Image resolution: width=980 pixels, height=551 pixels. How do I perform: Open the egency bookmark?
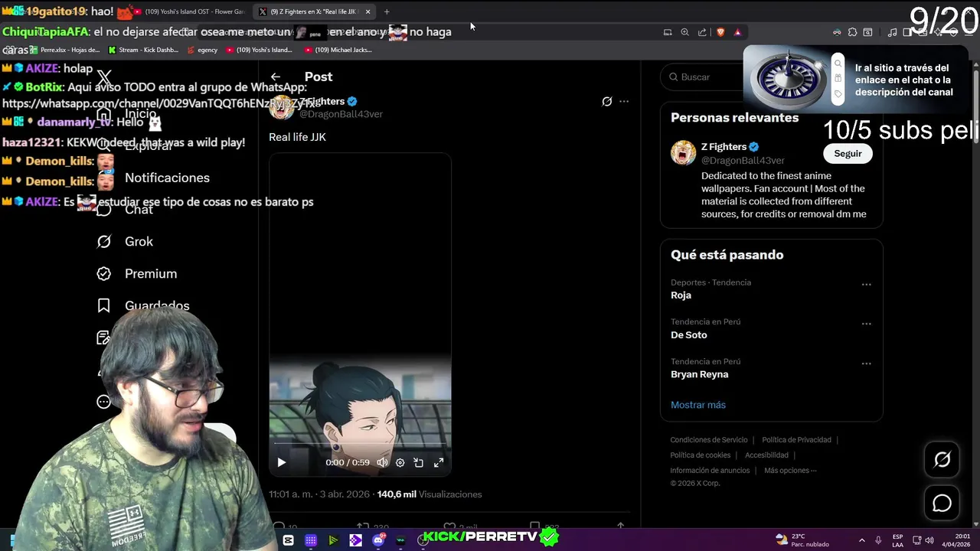(202, 50)
